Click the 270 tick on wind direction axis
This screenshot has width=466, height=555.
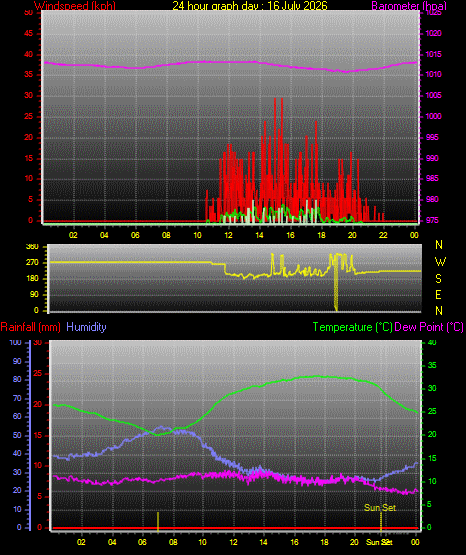(x=32, y=263)
